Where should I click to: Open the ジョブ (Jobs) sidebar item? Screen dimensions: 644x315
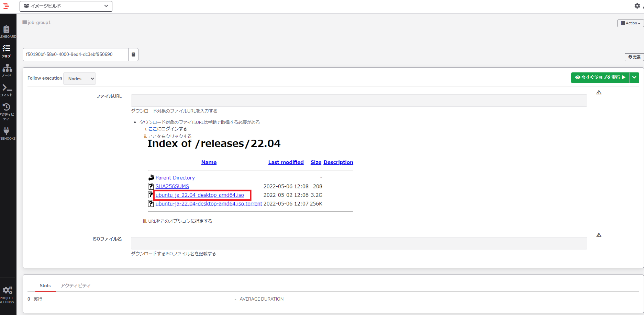[7, 51]
